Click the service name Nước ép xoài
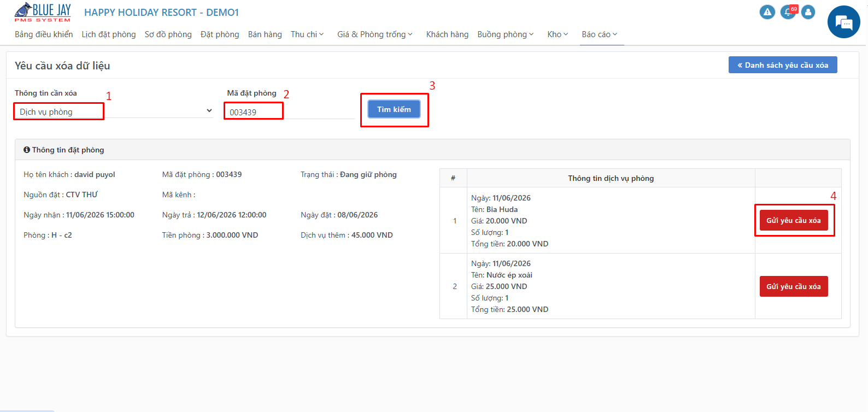Image resolution: width=868 pixels, height=412 pixels. coord(509,275)
